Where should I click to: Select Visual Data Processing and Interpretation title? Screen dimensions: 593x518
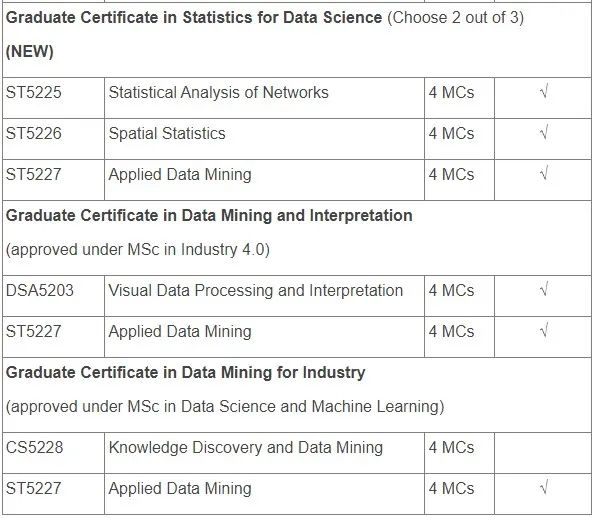pos(256,290)
